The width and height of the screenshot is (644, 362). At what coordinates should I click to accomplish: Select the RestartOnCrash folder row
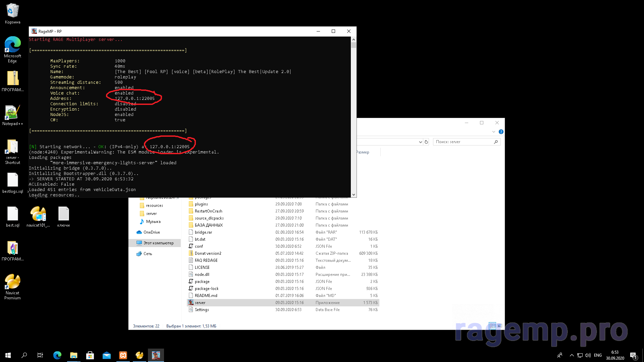(283, 211)
